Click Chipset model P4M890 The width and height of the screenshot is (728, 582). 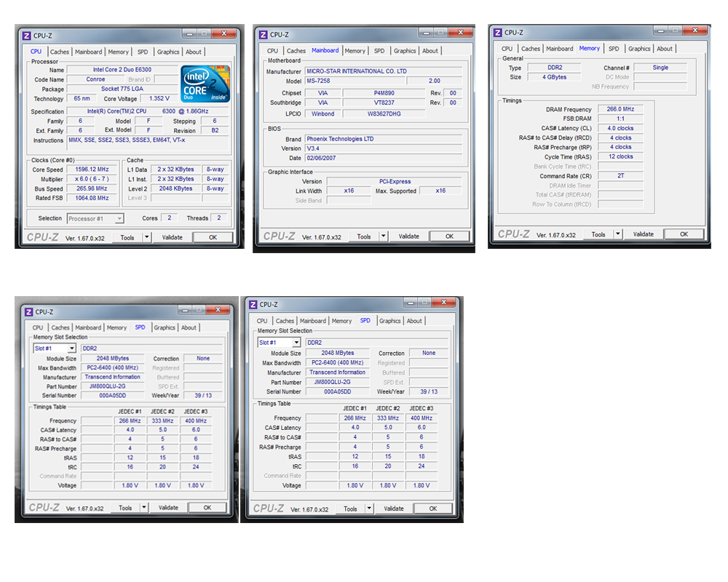pyautogui.click(x=384, y=93)
